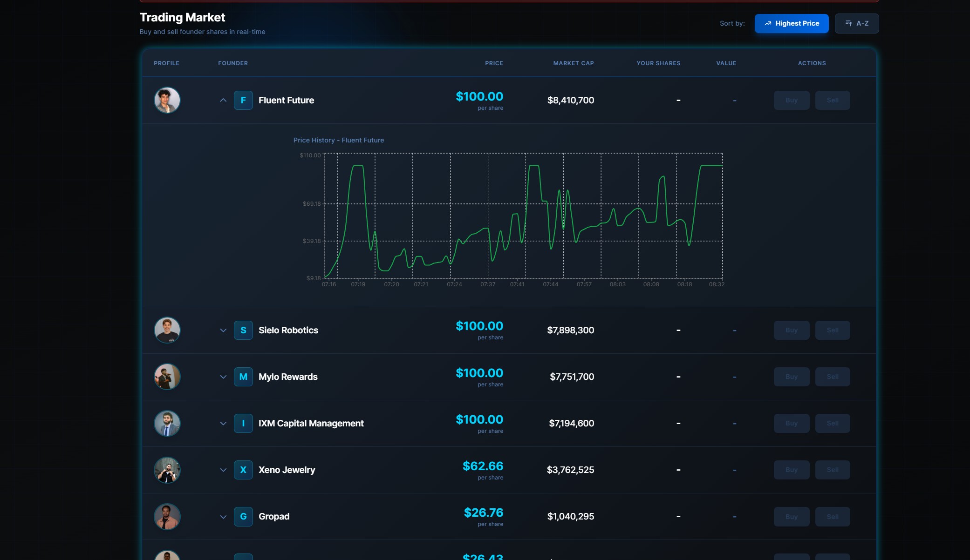Collapse the Fluent Future price history
Viewport: 970px width, 560px height.
[223, 100]
